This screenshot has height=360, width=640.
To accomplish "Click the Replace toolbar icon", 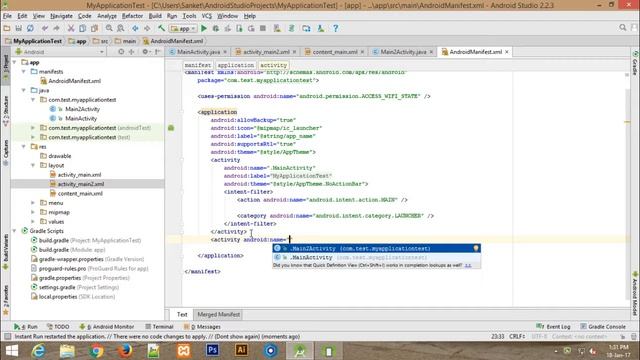I will 121,29.
